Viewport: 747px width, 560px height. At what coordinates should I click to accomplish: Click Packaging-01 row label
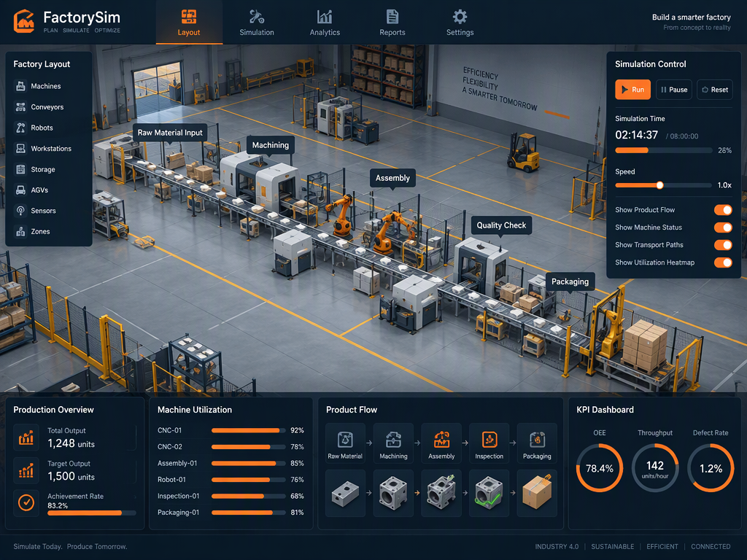click(x=178, y=513)
